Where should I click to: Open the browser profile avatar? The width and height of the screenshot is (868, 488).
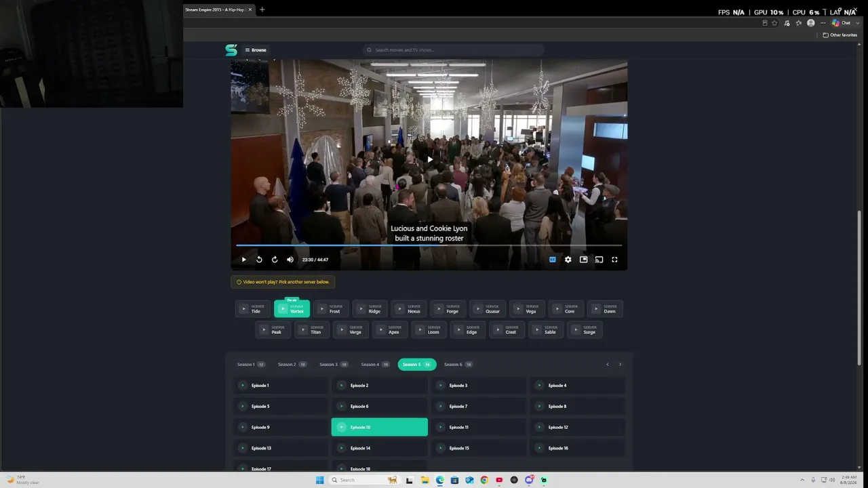tap(810, 23)
